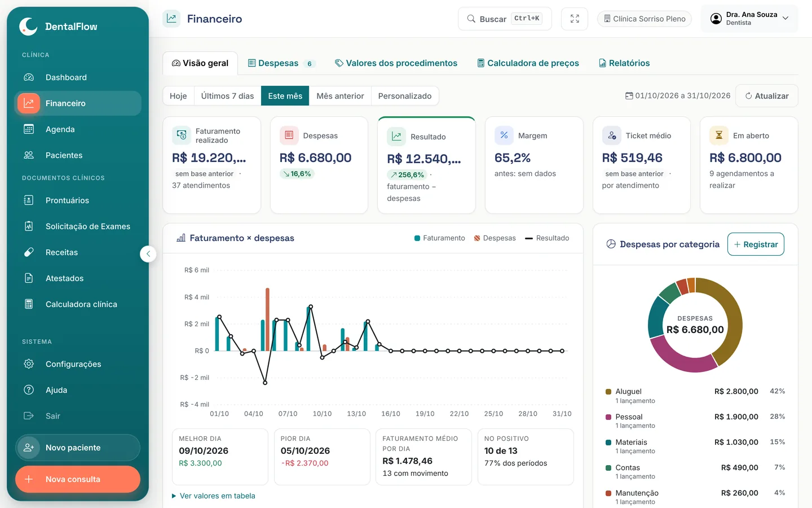Click the Prontuários document icon

[x=29, y=200]
